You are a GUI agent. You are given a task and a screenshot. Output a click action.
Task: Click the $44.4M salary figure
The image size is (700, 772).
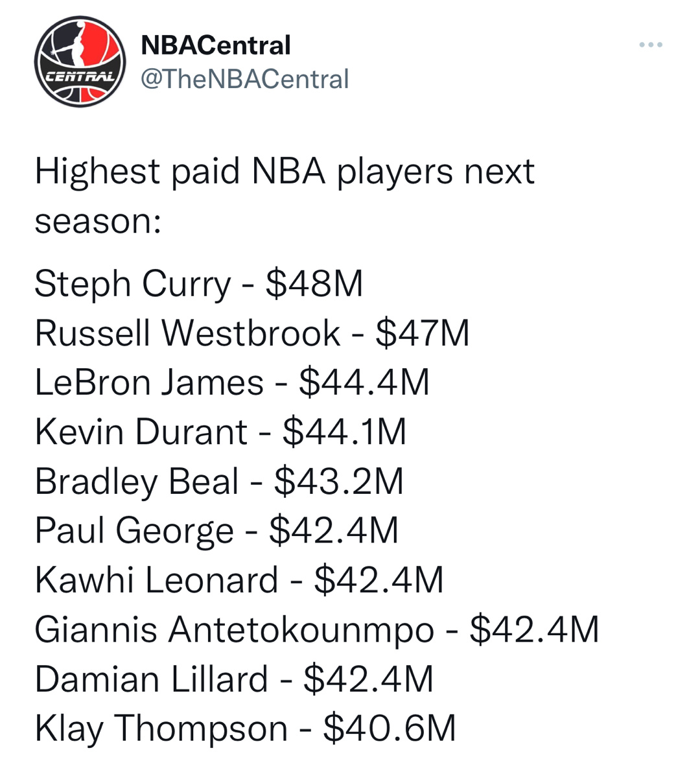point(364,382)
